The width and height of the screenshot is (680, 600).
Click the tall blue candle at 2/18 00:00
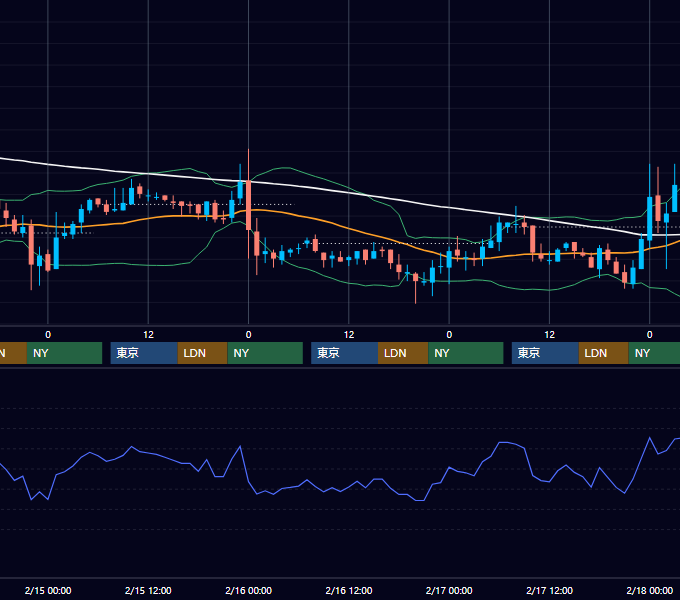tap(650, 218)
